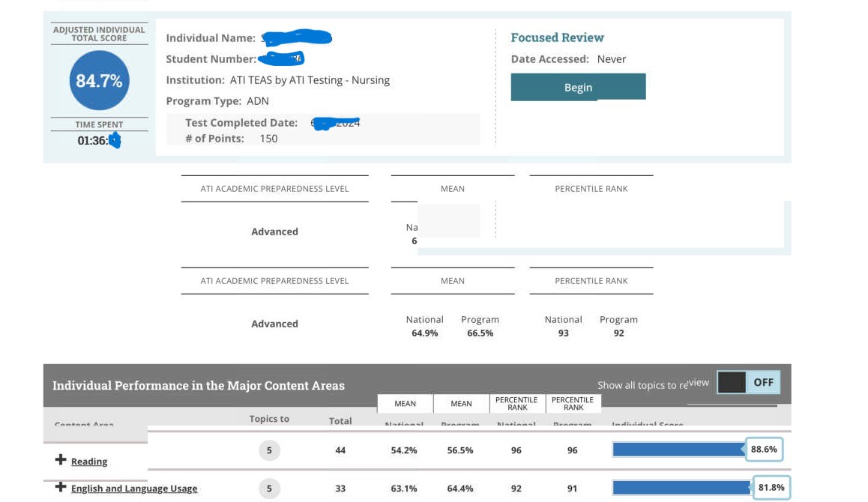
Task: Select the 88.6% Reading score label
Action: coord(764,450)
